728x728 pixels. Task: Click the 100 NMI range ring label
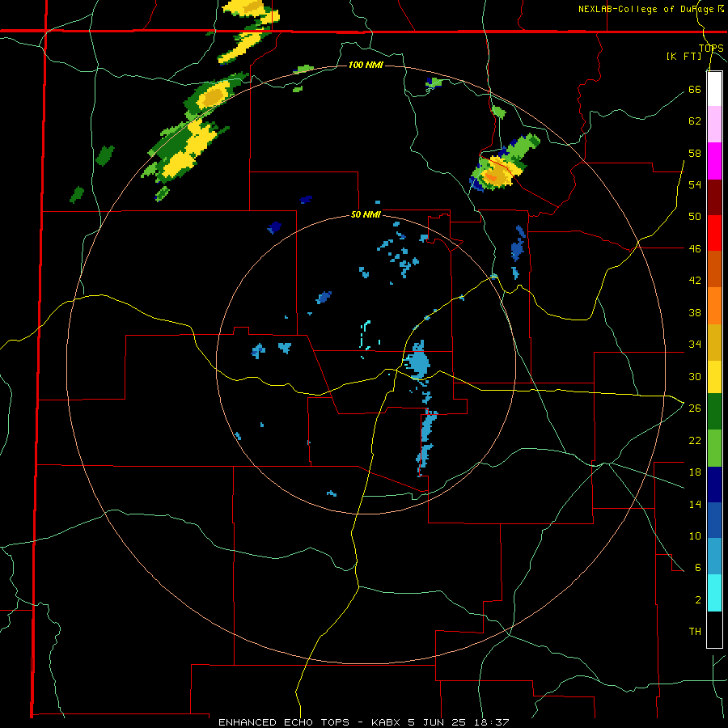366,65
